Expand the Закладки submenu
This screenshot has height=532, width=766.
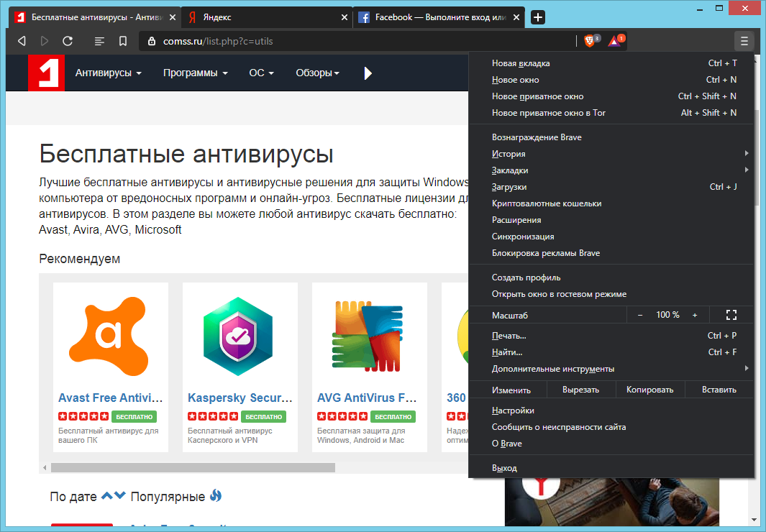(x=611, y=170)
